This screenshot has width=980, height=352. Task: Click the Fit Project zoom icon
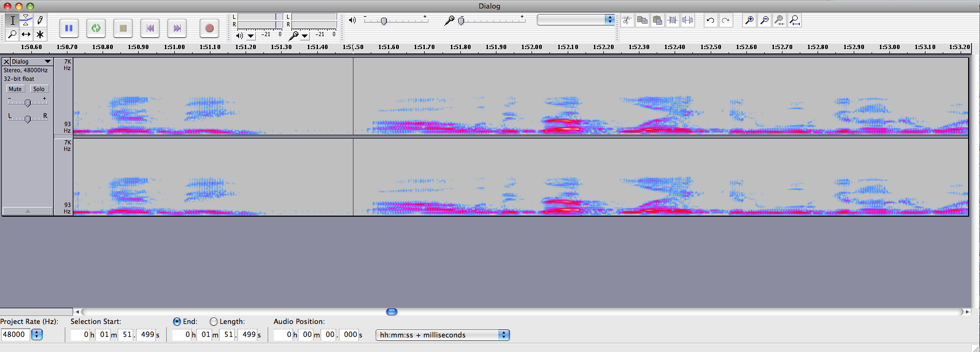tap(794, 20)
